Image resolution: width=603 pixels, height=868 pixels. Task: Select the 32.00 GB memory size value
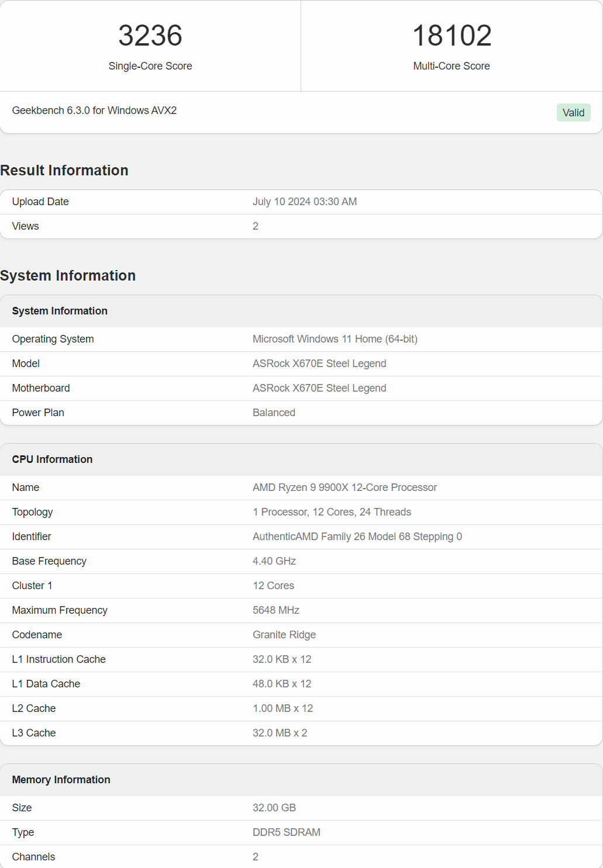[274, 808]
